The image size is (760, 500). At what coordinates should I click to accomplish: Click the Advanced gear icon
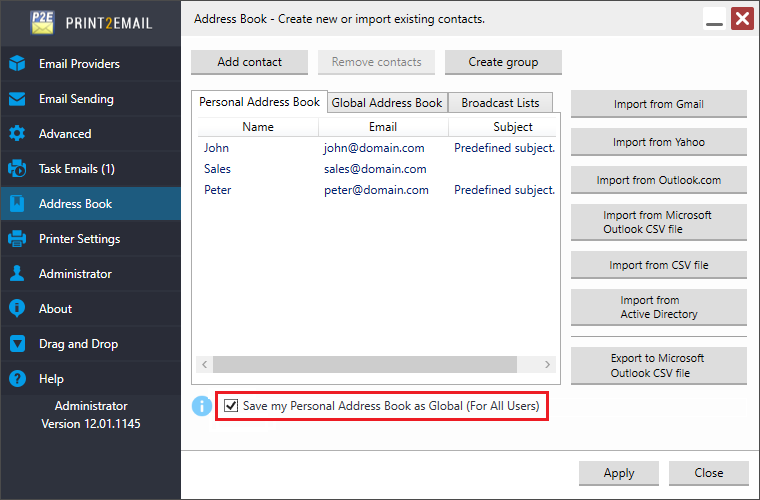pyautogui.click(x=17, y=134)
